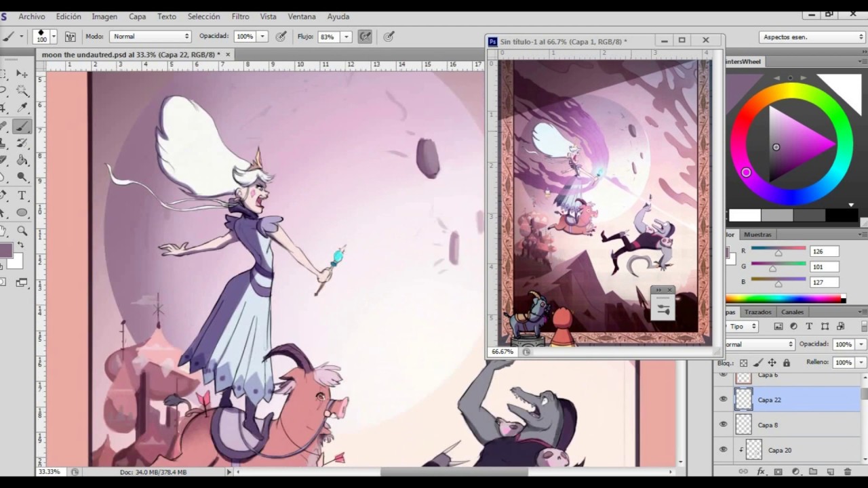
Task: Select the Move tool
Action: 22,74
